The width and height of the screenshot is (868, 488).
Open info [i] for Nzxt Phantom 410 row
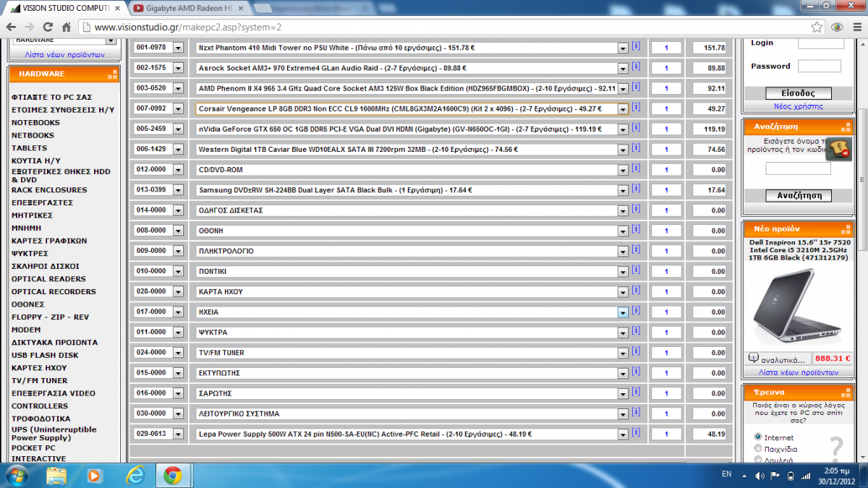[636, 46]
